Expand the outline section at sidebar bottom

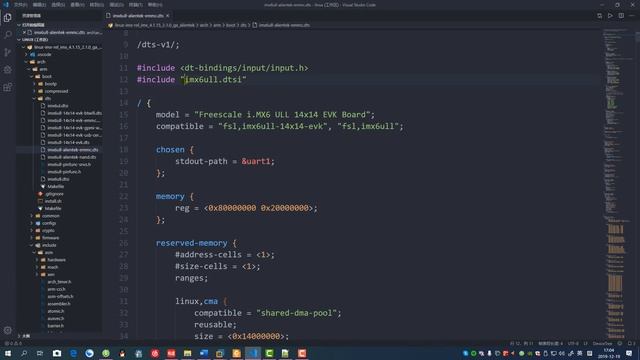[59, 336]
